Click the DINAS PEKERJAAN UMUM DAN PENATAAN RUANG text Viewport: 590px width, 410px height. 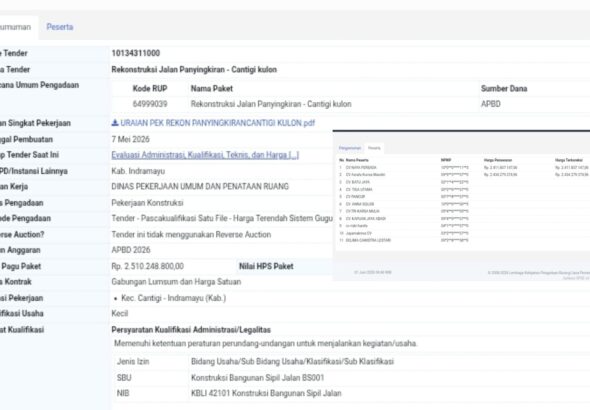click(x=200, y=187)
